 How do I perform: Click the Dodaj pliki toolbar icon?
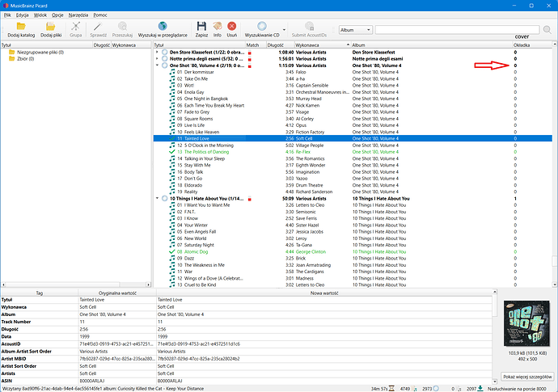pyautogui.click(x=50, y=27)
